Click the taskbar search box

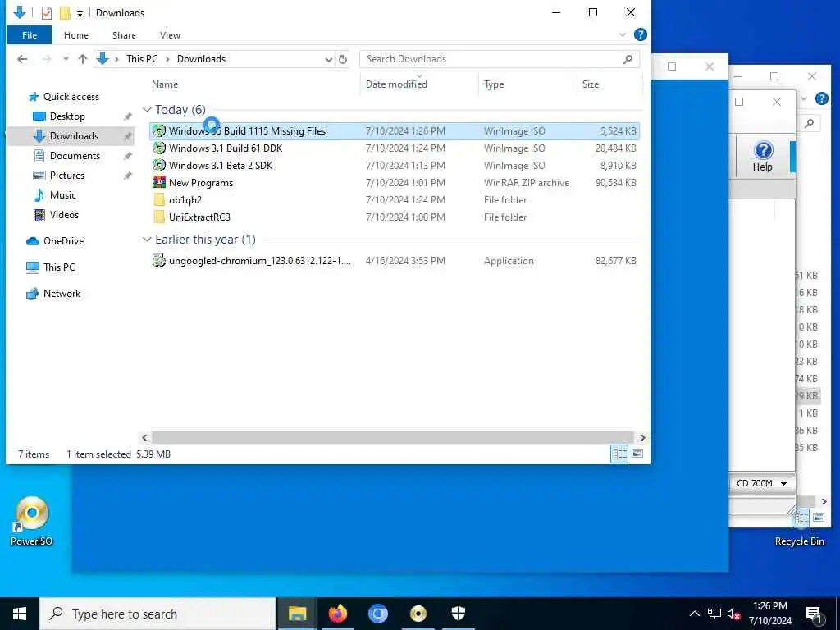158,614
